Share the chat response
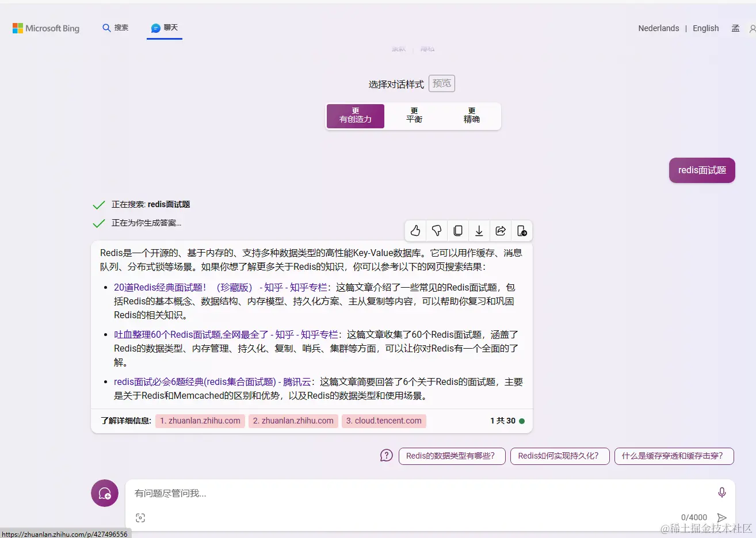The width and height of the screenshot is (756, 538). pyautogui.click(x=501, y=230)
